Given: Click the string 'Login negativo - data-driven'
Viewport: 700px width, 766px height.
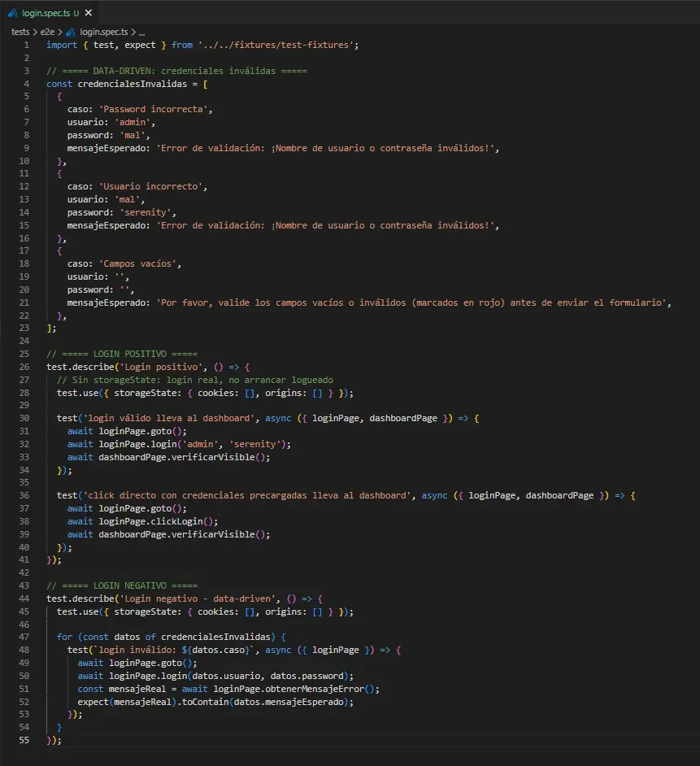Looking at the screenshot, I should point(198,599).
